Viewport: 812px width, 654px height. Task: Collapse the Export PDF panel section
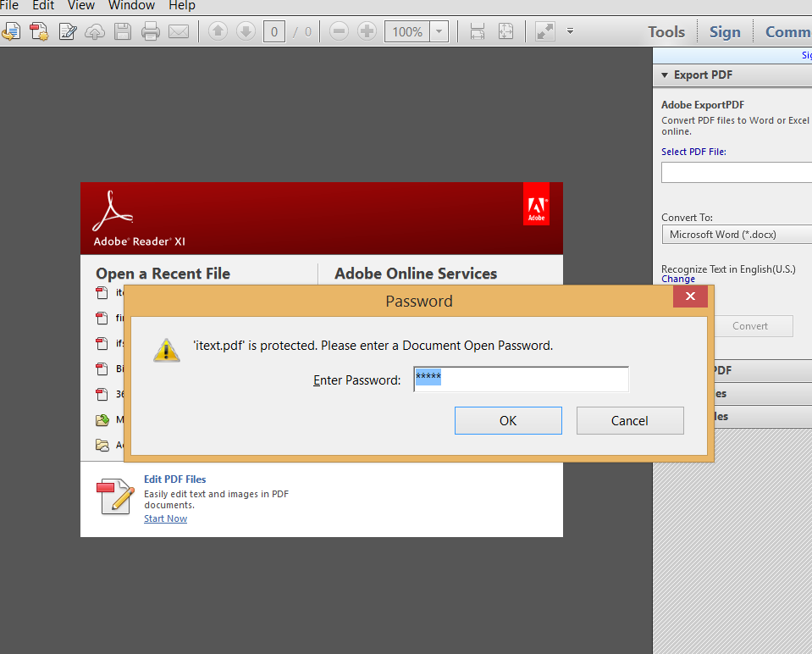665,75
